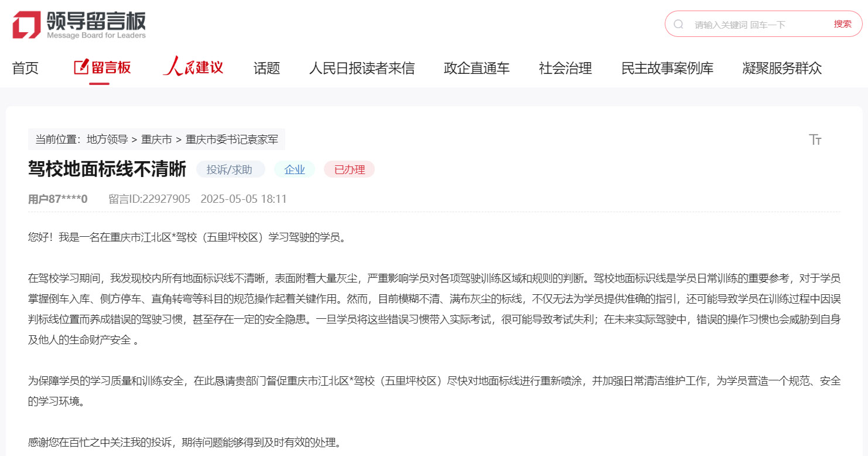
Task: Toggle the Tt text size control
Action: [815, 139]
